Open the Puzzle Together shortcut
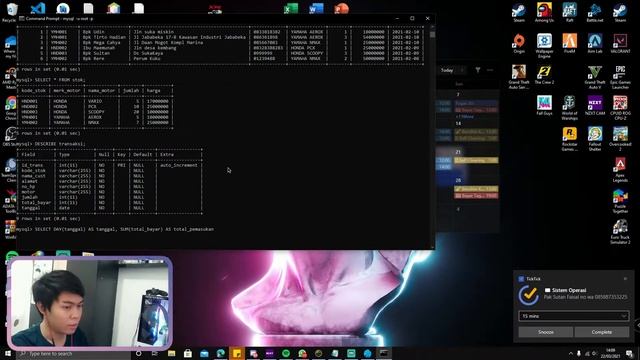 click(620, 201)
